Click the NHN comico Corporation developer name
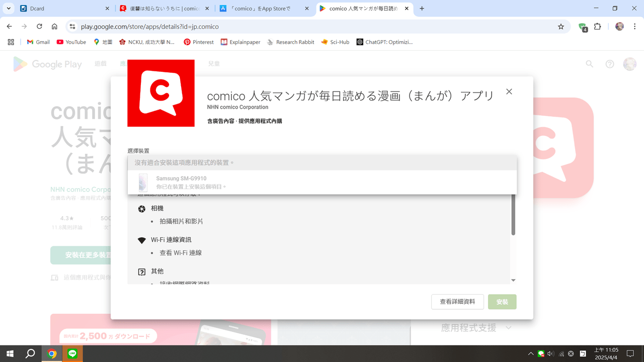644x362 pixels. pos(237,107)
